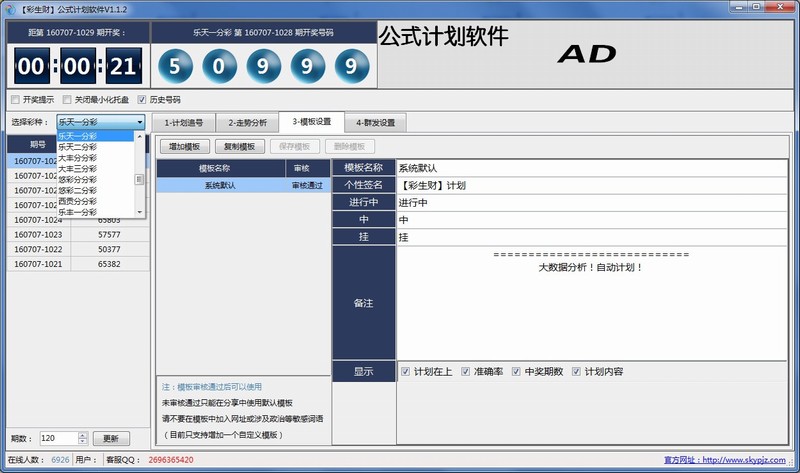Click the 增加模板 button
800x473 pixels.
[x=185, y=146]
